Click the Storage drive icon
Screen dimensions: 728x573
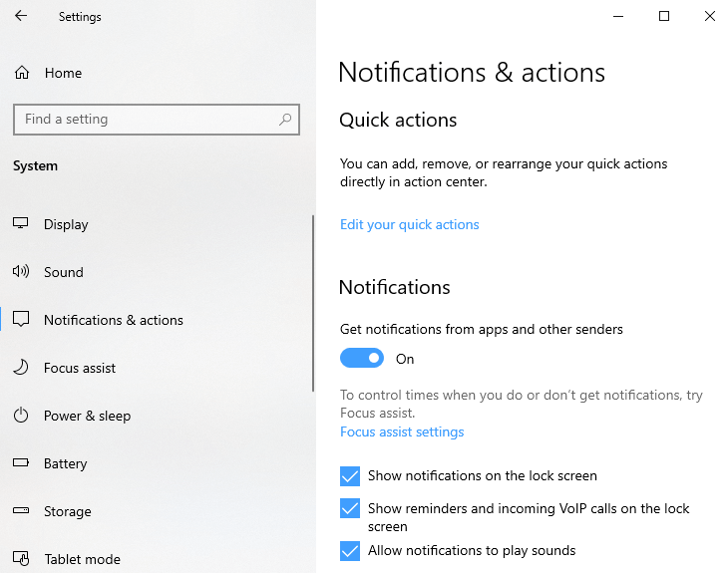(x=21, y=511)
